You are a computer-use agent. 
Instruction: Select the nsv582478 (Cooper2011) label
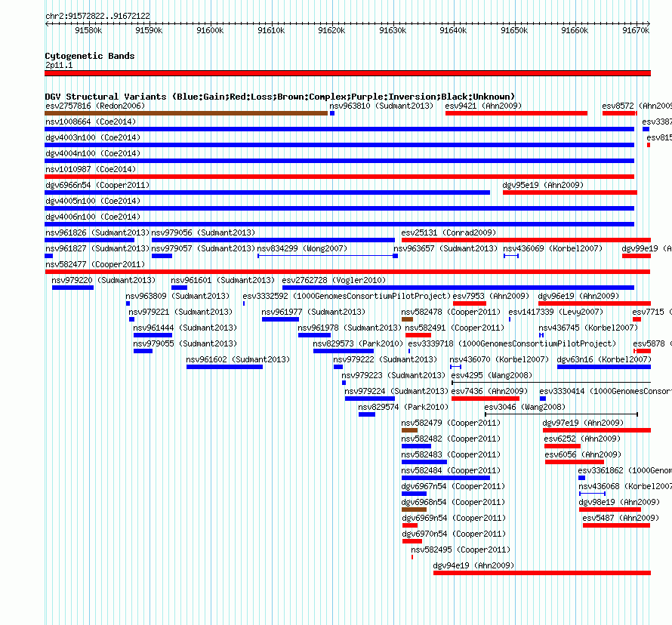451,312
